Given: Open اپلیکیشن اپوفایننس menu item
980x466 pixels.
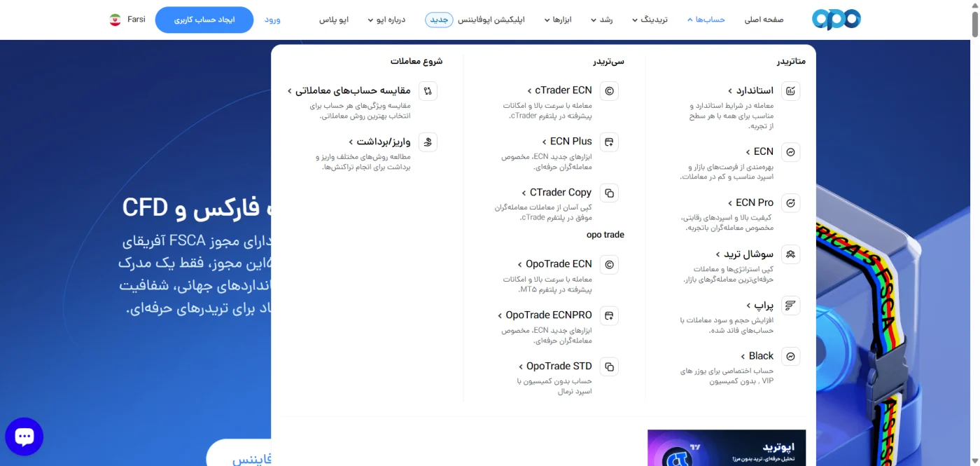Looking at the screenshot, I should 491,20.
